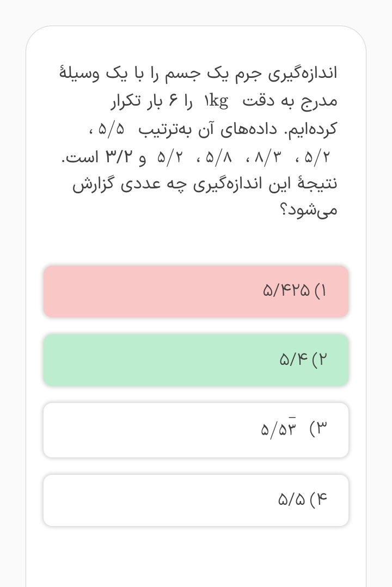392x587 pixels.
Task: Pick the third answer with repeating decimal
Action: pos(196,430)
